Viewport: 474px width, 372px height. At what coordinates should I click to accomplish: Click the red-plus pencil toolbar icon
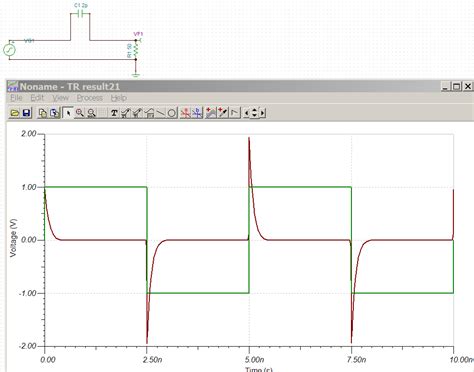(223, 113)
